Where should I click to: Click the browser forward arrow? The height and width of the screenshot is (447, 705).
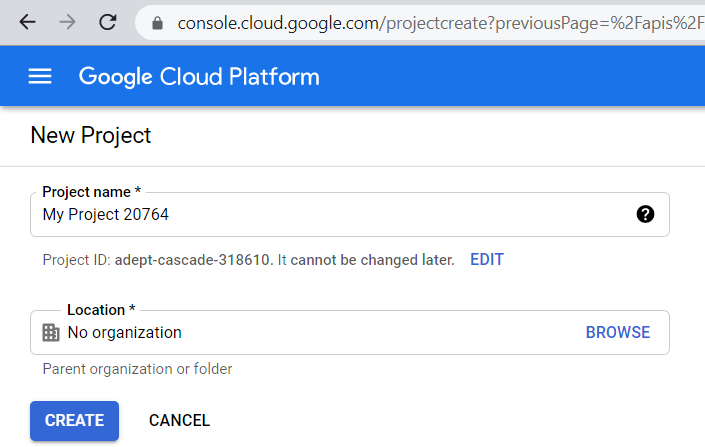[x=67, y=21]
